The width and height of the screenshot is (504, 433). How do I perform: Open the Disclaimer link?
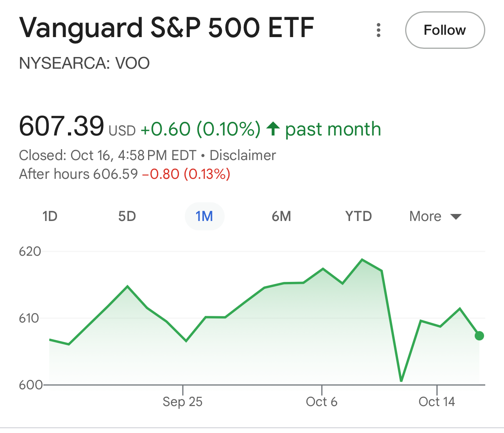coord(243,155)
